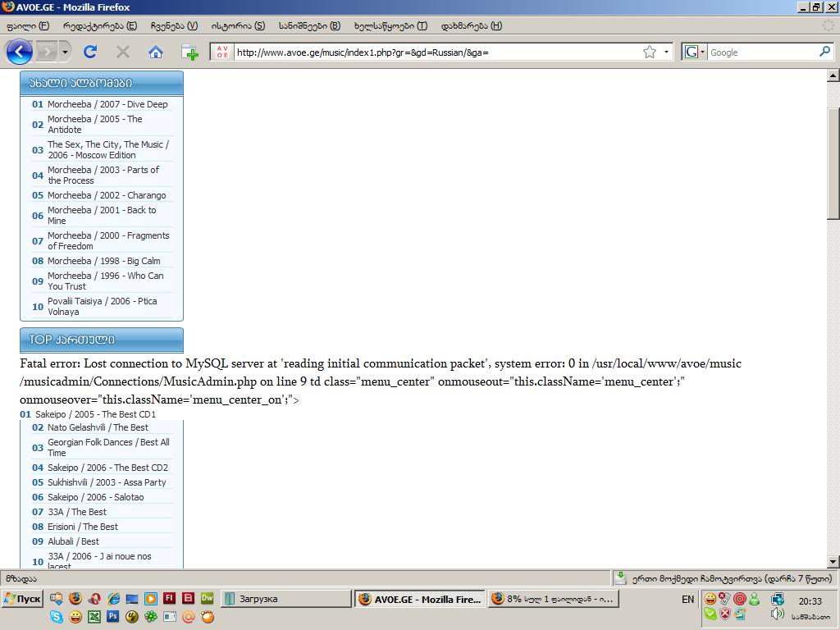Click into the address bar URL field
The image size is (840, 630).
[x=437, y=52]
